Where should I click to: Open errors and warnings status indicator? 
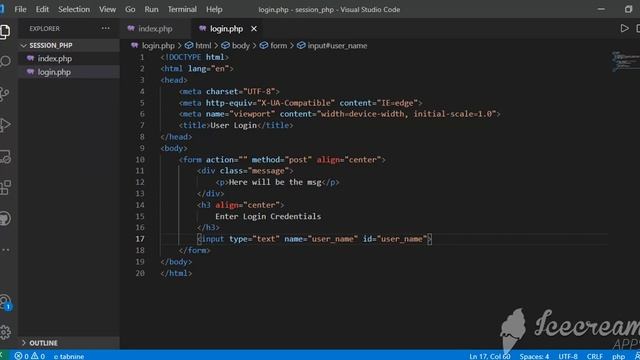pyautogui.click(x=30, y=356)
